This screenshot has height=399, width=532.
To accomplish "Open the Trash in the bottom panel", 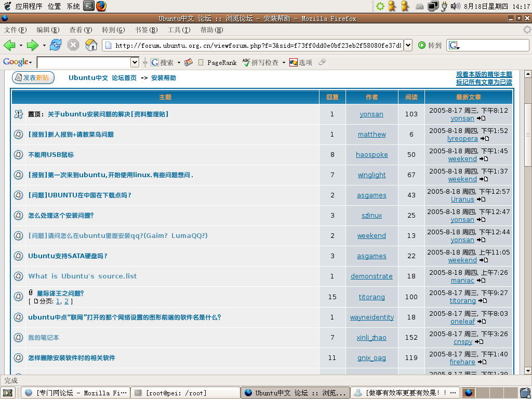I will pos(524,393).
